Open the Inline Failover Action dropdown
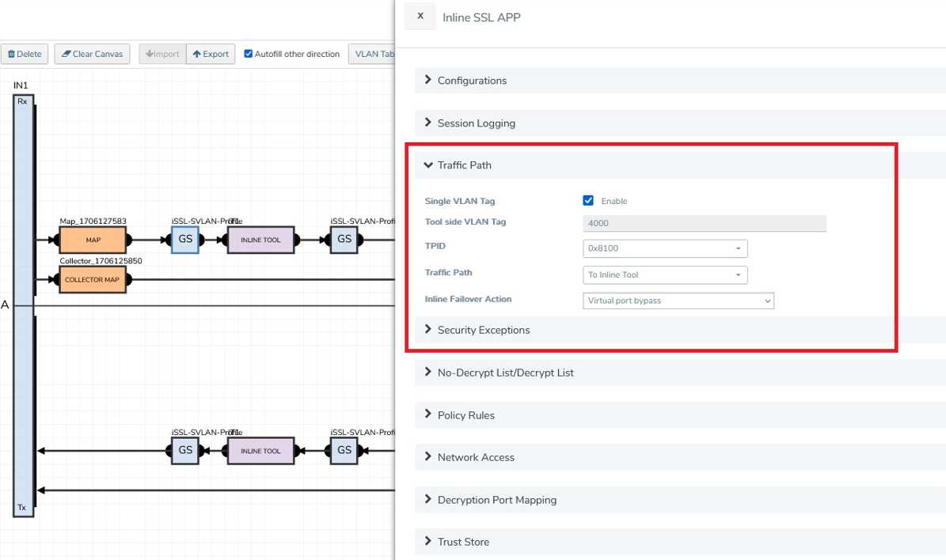 (x=678, y=301)
